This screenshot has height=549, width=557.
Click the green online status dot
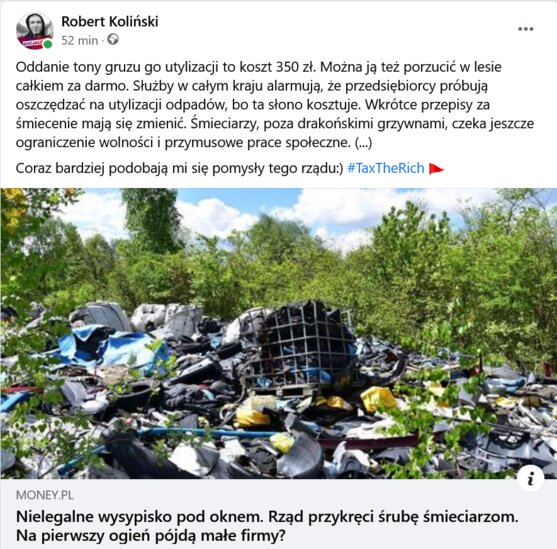tap(48, 44)
